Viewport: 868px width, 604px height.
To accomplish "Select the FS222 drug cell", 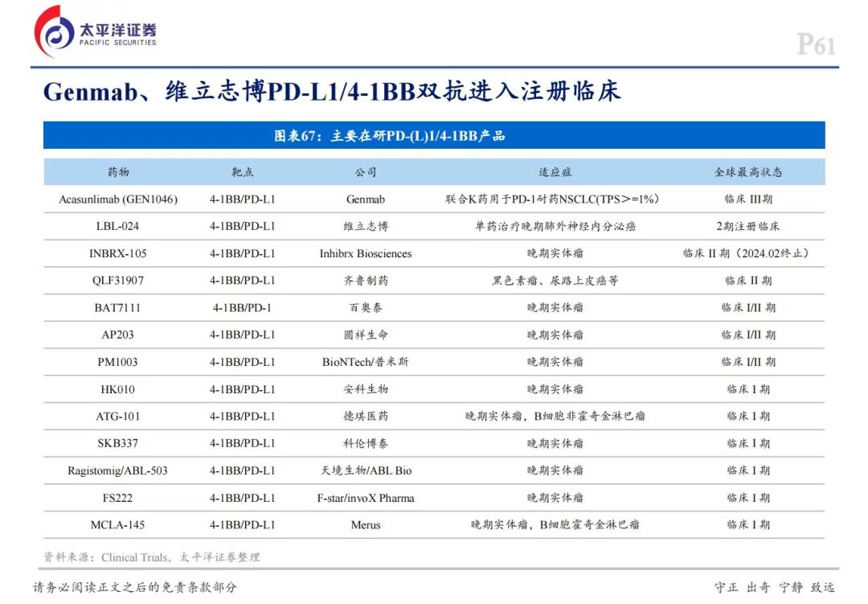I will click(117, 498).
